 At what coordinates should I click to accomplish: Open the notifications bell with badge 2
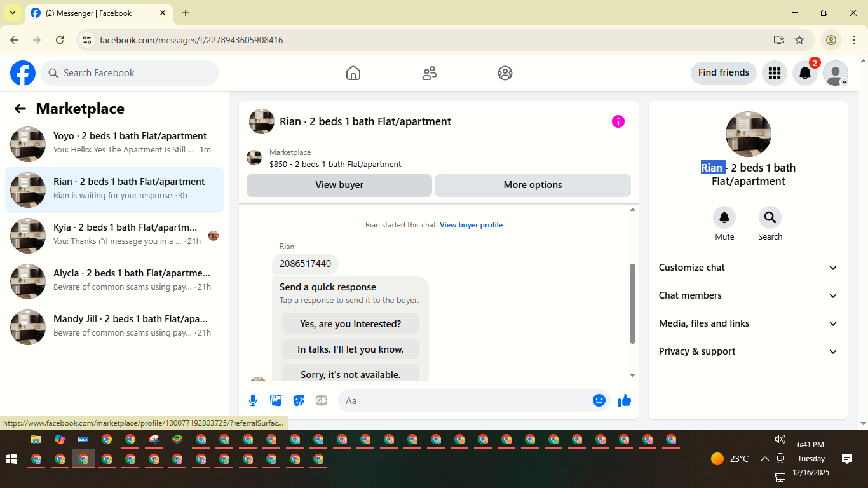click(x=805, y=73)
